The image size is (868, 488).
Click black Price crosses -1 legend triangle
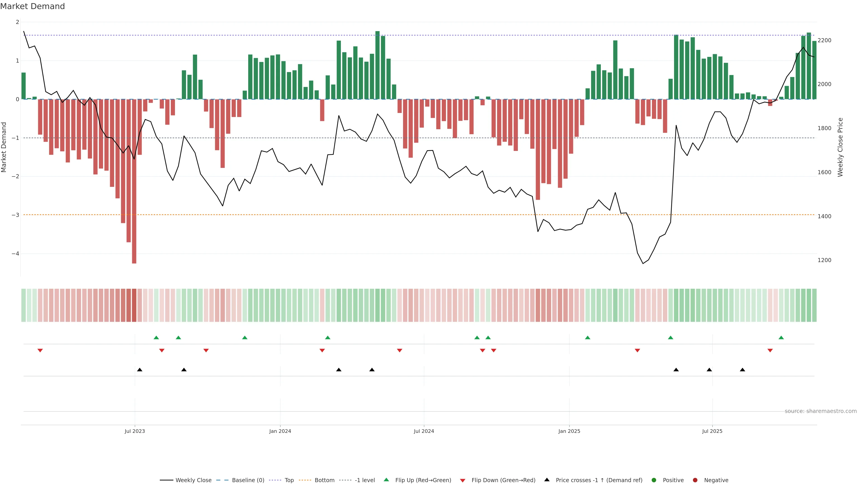[547, 480]
